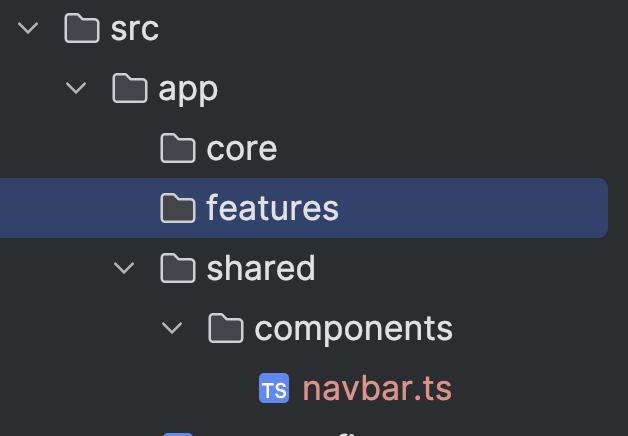Select the features folder name

coord(272,208)
